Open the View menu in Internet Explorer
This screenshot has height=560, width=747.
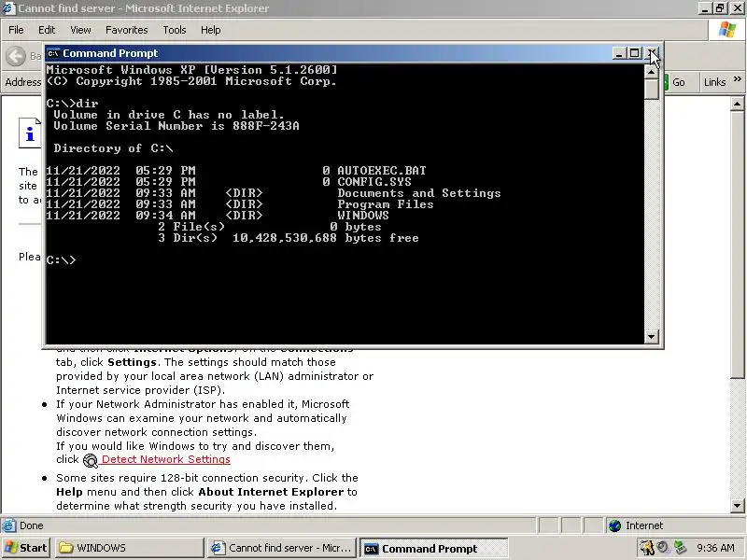pos(80,30)
